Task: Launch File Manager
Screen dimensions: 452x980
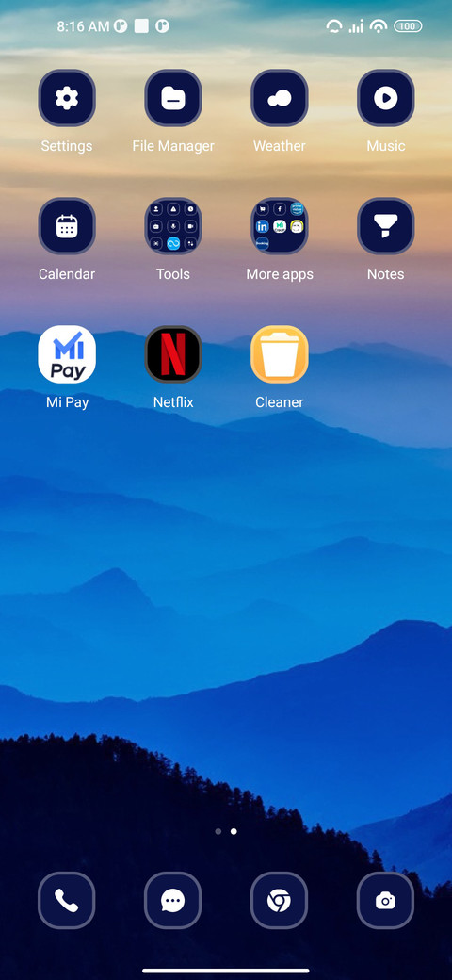Action: pyautogui.click(x=173, y=98)
